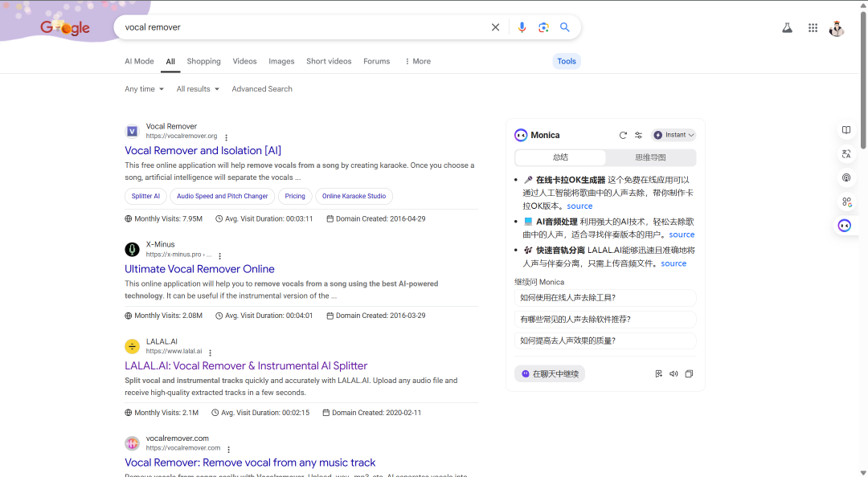Click the X-Minus site favicon
Viewport: 868px width, 477px height.
[x=132, y=250]
